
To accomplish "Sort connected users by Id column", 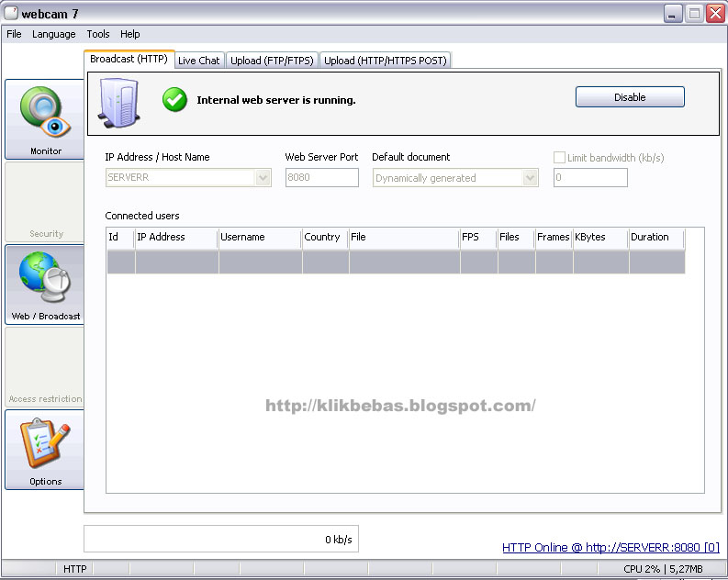I will [x=120, y=237].
